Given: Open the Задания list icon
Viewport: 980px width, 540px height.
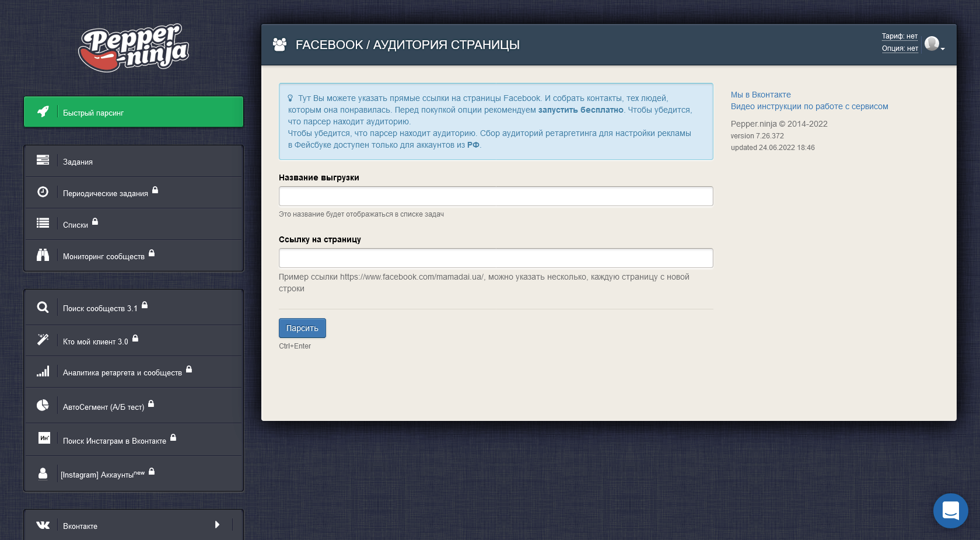Looking at the screenshot, I should click(x=43, y=160).
